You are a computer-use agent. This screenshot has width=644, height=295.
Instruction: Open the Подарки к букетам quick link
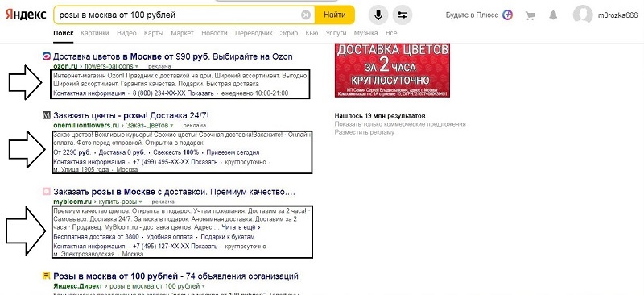tap(228, 237)
